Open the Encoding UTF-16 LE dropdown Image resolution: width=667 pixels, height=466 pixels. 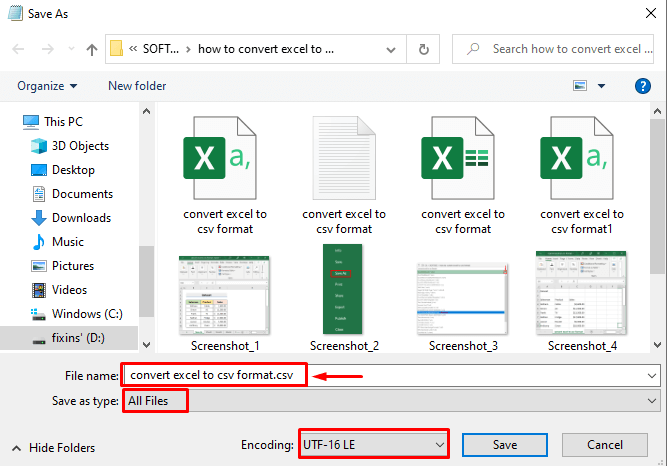coord(373,443)
